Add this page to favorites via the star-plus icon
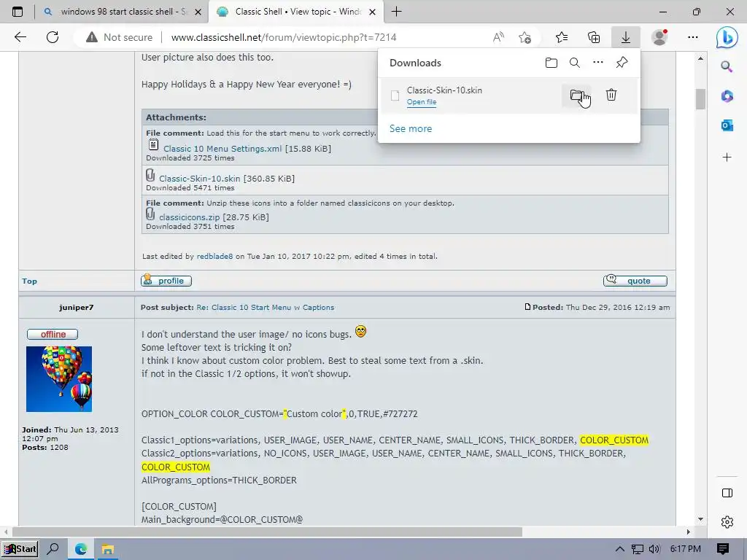 [525, 37]
